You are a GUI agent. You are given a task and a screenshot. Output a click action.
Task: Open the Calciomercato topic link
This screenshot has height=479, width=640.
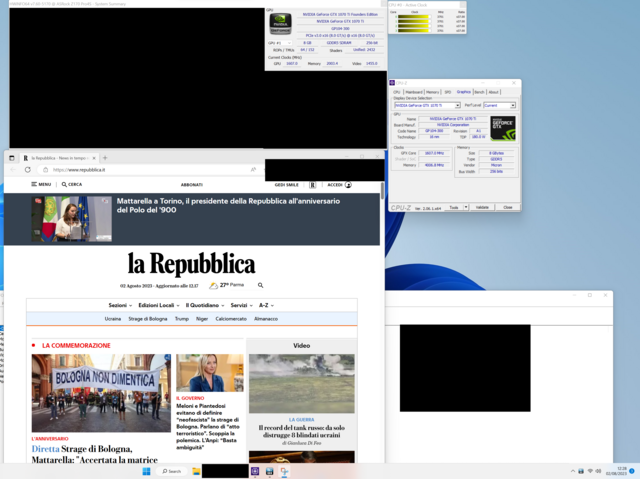point(231,319)
